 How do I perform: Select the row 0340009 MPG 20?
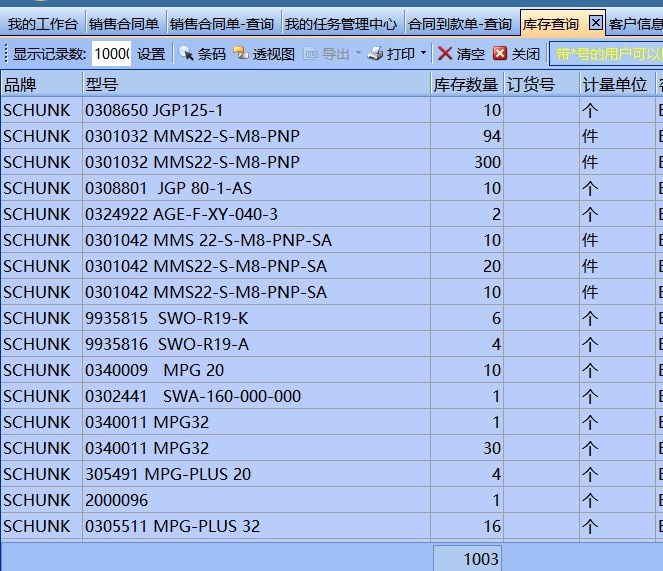(332, 370)
